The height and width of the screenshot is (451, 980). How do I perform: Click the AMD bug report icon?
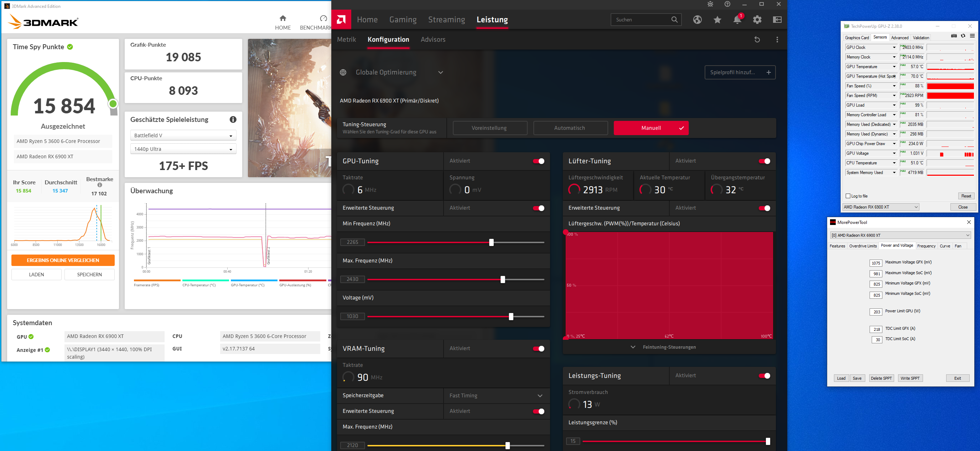point(710,4)
